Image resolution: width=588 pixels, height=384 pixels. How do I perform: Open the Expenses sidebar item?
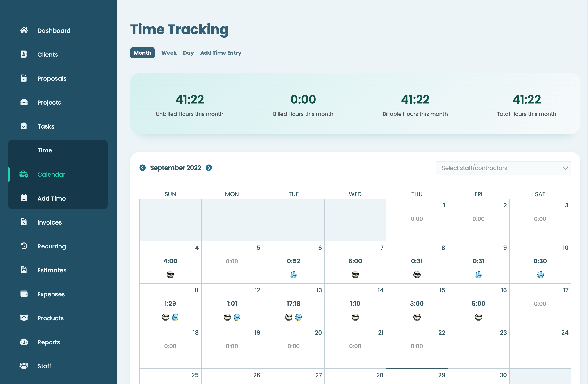click(51, 294)
